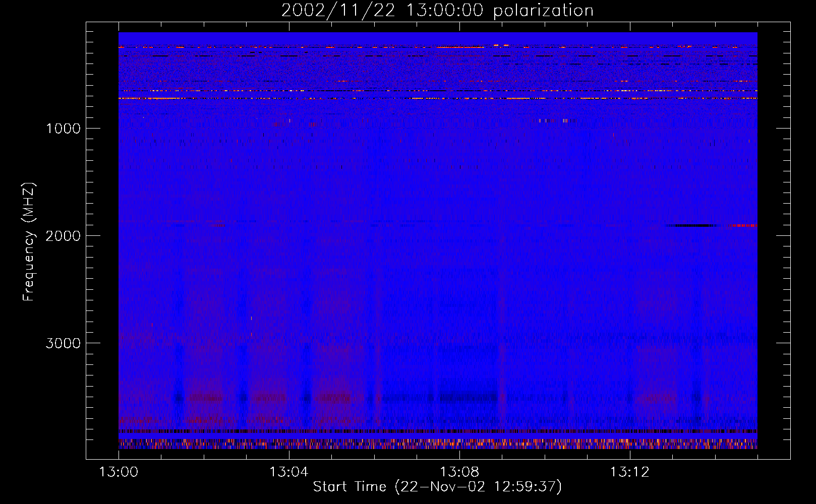Screen dimensions: 816x504
Task: Select the 2000 frequency axis label
Action: (63, 236)
